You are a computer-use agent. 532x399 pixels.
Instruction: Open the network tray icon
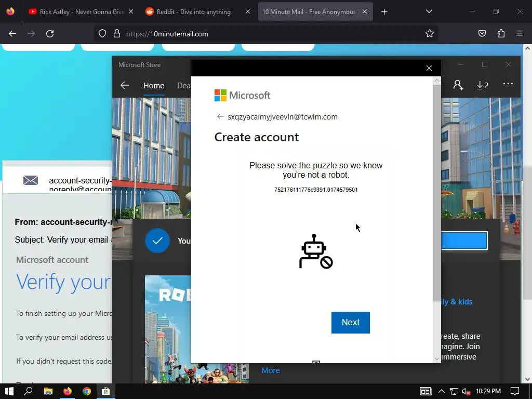click(x=454, y=391)
